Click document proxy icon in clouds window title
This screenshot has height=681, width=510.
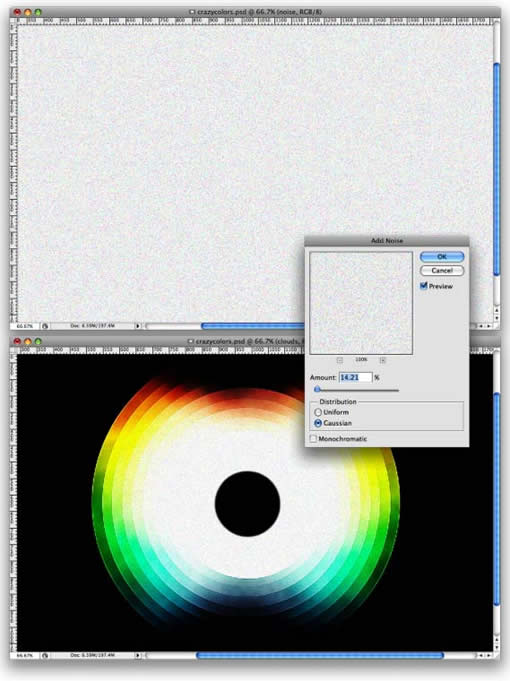190,341
